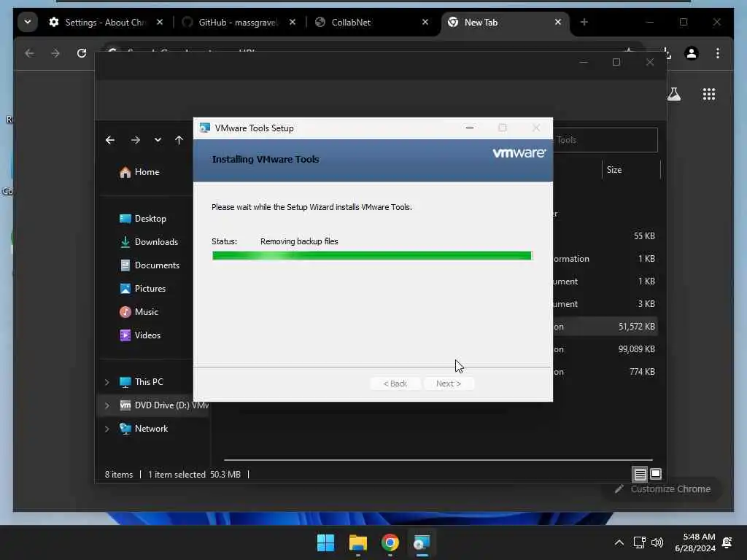Go back in File Explorer
This screenshot has height=560, width=747.
click(x=110, y=140)
